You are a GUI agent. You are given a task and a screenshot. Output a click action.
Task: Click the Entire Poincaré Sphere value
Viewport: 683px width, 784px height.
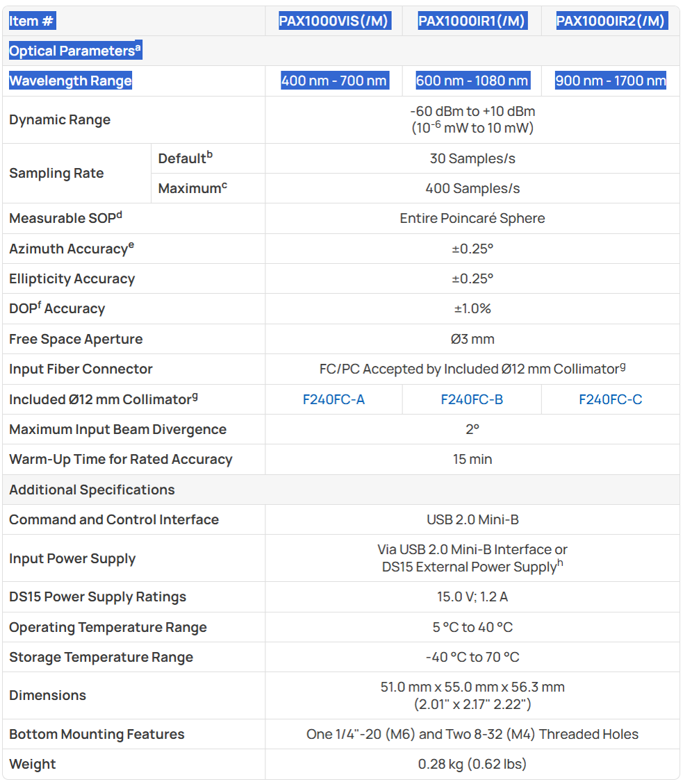click(472, 219)
